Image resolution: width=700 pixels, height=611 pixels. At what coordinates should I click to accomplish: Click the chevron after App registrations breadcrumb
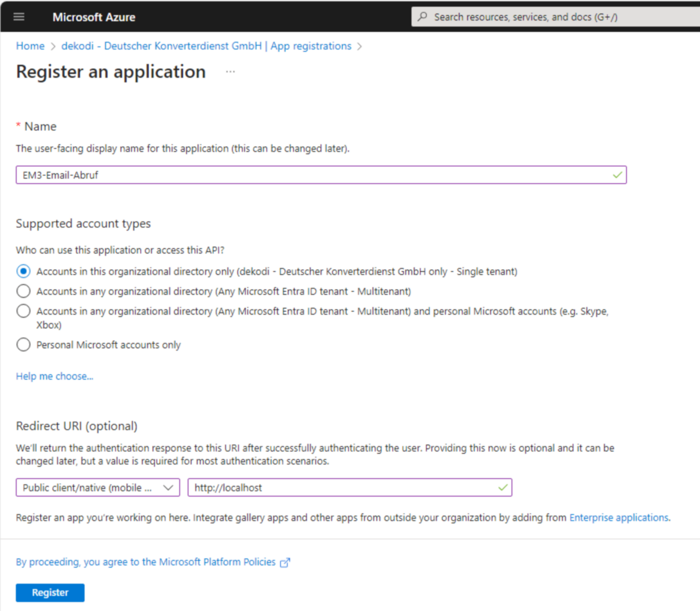click(x=359, y=46)
